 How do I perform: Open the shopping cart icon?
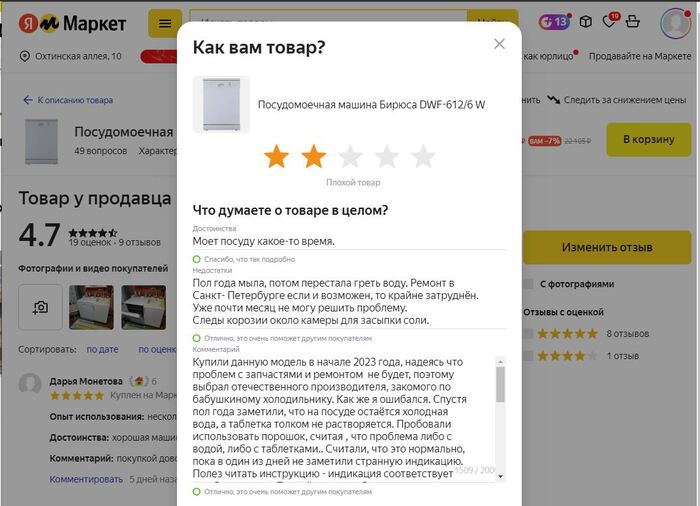[x=632, y=21]
